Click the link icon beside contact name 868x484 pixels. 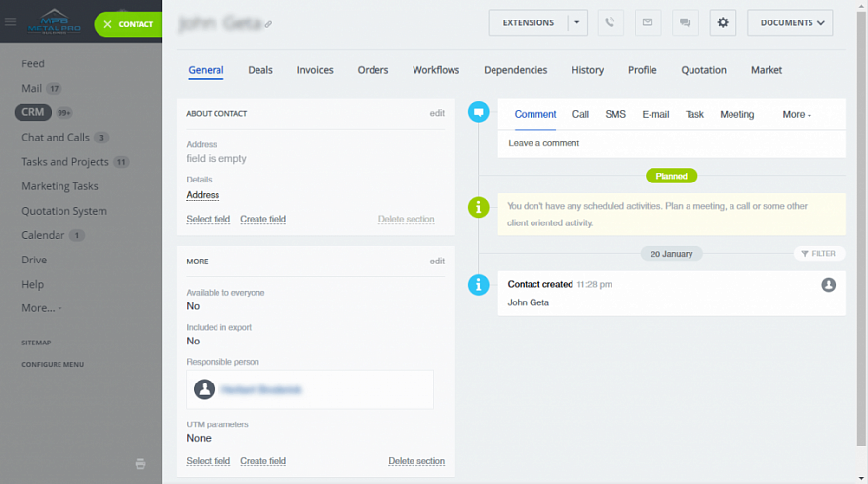(269, 24)
